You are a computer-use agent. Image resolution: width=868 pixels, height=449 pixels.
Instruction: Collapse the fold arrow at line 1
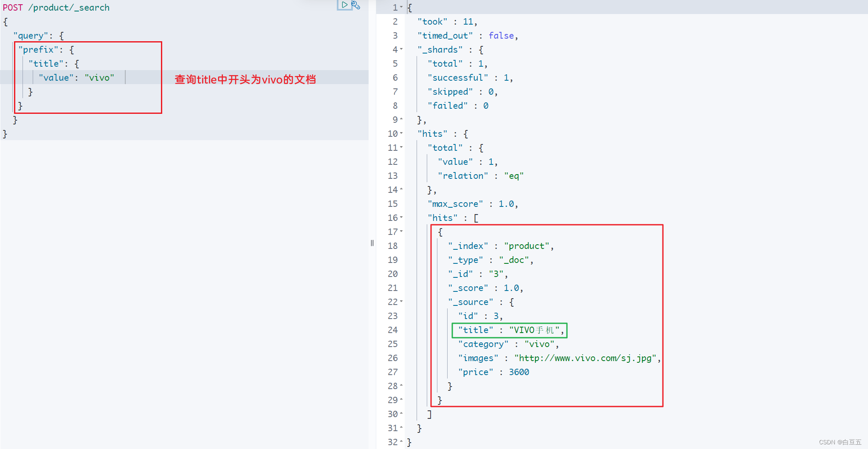(401, 7)
